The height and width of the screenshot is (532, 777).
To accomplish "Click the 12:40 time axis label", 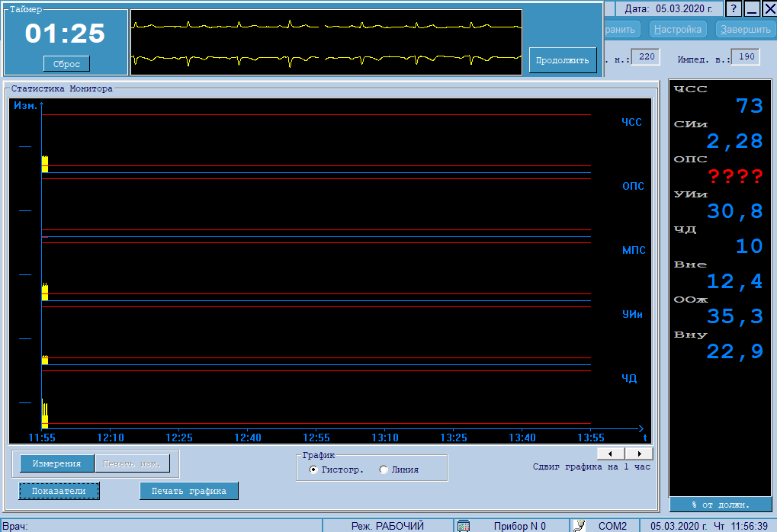I will click(x=248, y=438).
